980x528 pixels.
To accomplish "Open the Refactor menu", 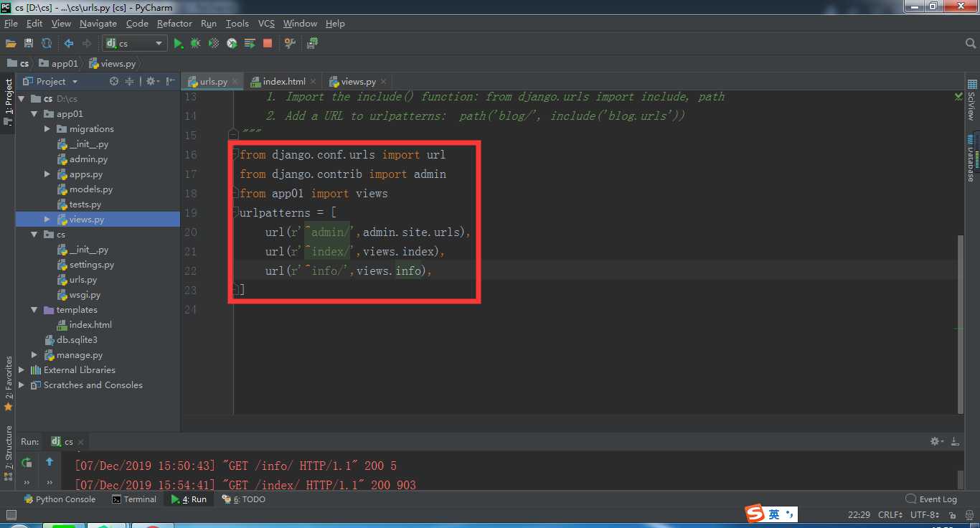I will 174,24.
